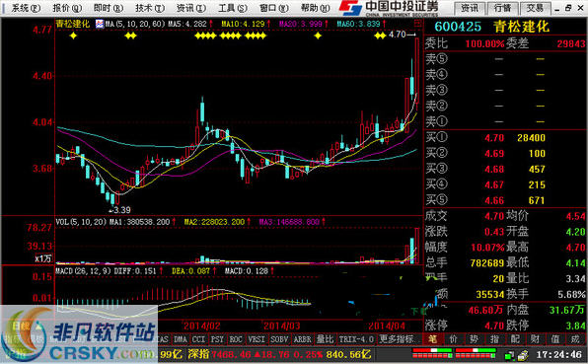The height and width of the screenshot is (364, 588).
Task: Click the 幅度 10.07% value
Action: (487, 248)
